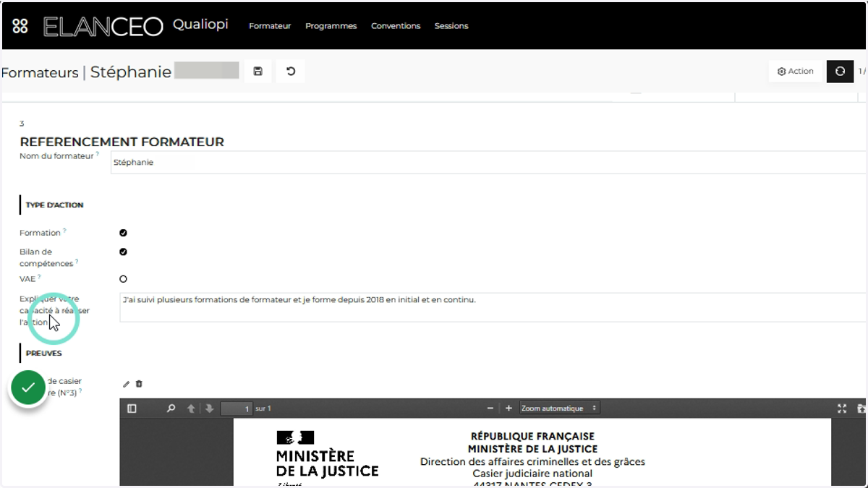Go to next PDF page
This screenshot has width=868, height=488.
(209, 408)
